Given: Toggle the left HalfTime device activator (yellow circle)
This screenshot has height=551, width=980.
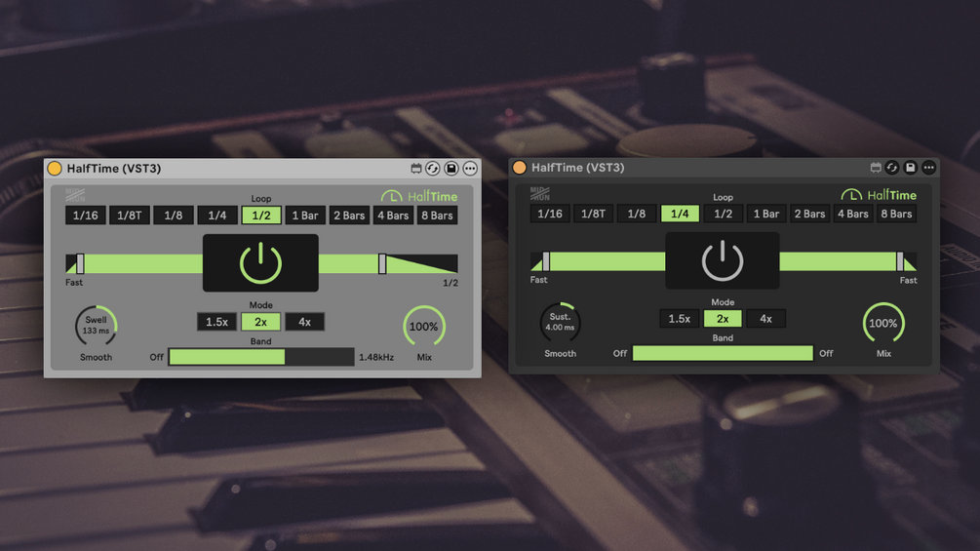Looking at the screenshot, I should pos(55,168).
